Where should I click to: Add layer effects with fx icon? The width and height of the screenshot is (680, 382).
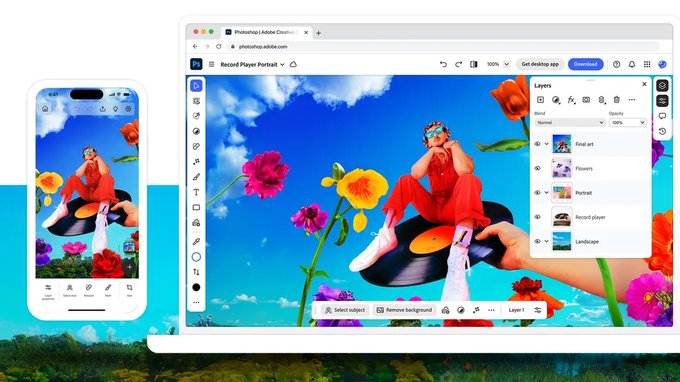click(x=572, y=100)
